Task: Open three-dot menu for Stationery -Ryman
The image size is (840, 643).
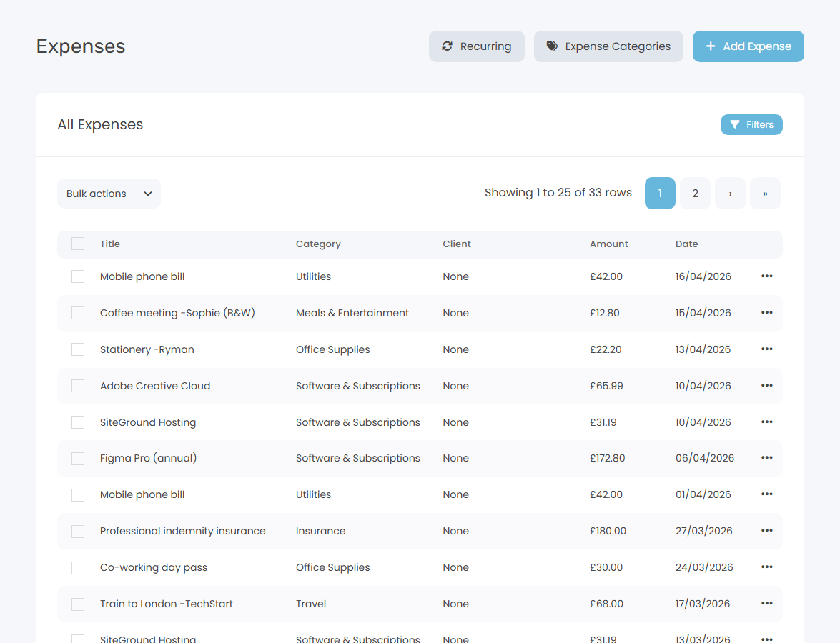Action: click(x=766, y=349)
